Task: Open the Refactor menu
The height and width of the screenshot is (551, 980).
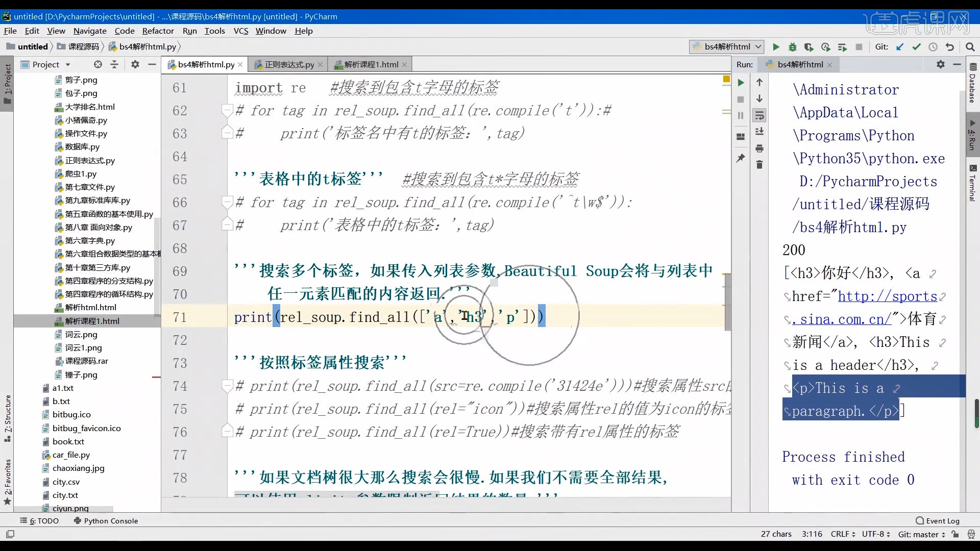Action: 158,31
